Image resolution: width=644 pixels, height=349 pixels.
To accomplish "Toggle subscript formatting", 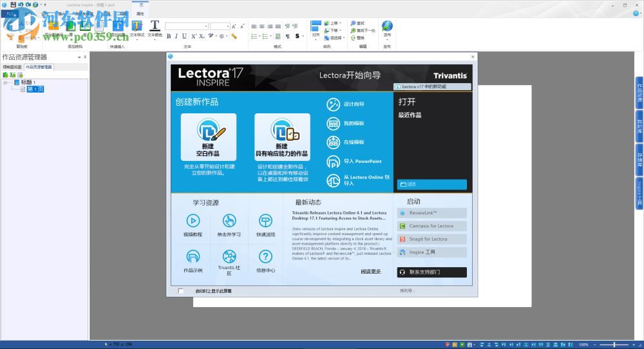I will 202,37.
